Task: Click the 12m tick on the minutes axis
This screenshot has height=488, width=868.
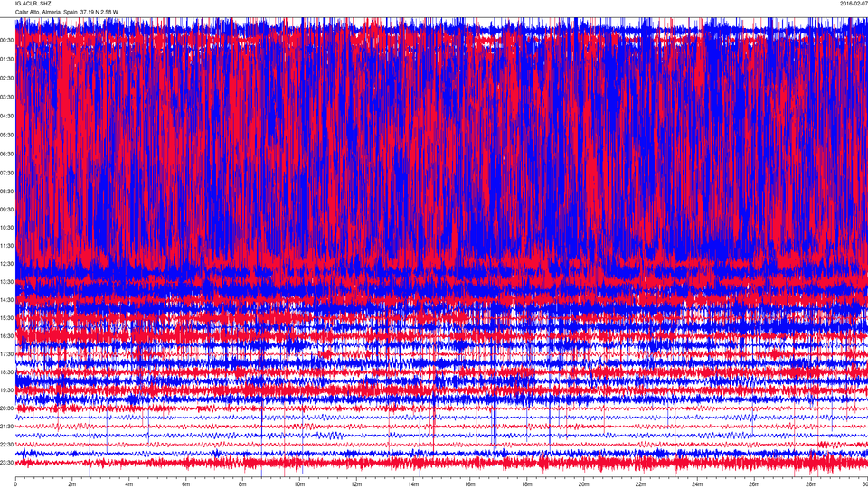Action: 356,483
